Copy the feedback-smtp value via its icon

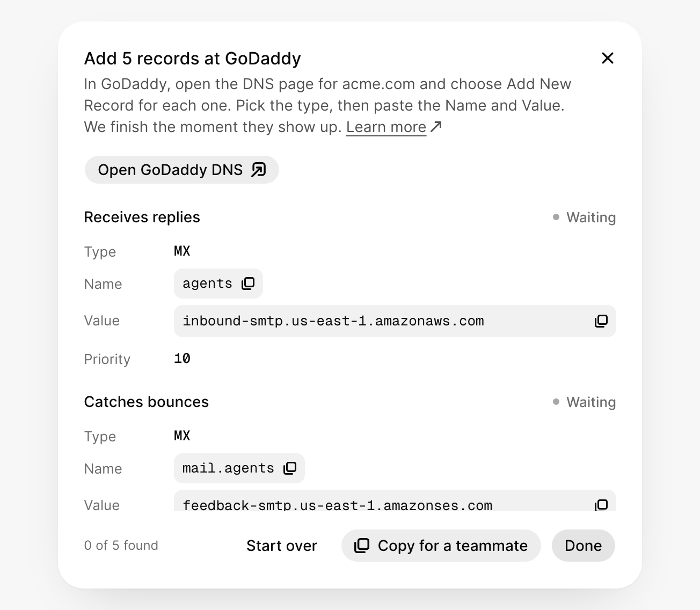point(601,505)
